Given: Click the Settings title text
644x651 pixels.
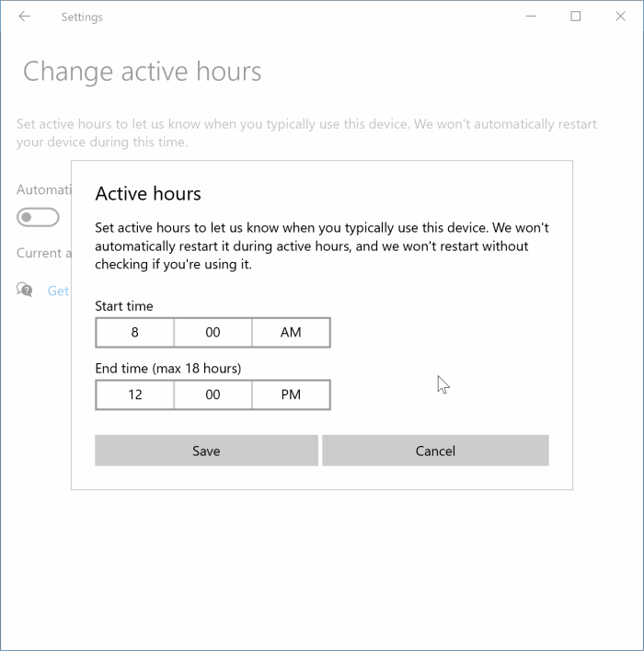Looking at the screenshot, I should 82,17.
